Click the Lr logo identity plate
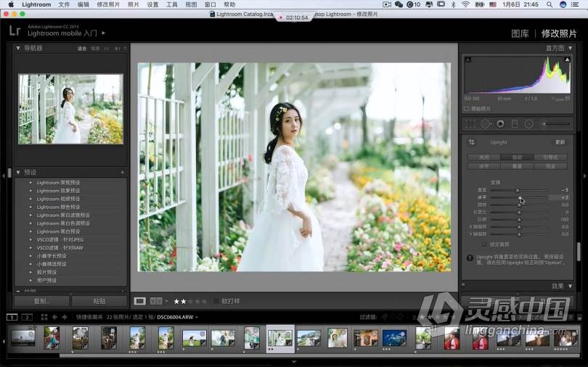 pyautogui.click(x=15, y=30)
